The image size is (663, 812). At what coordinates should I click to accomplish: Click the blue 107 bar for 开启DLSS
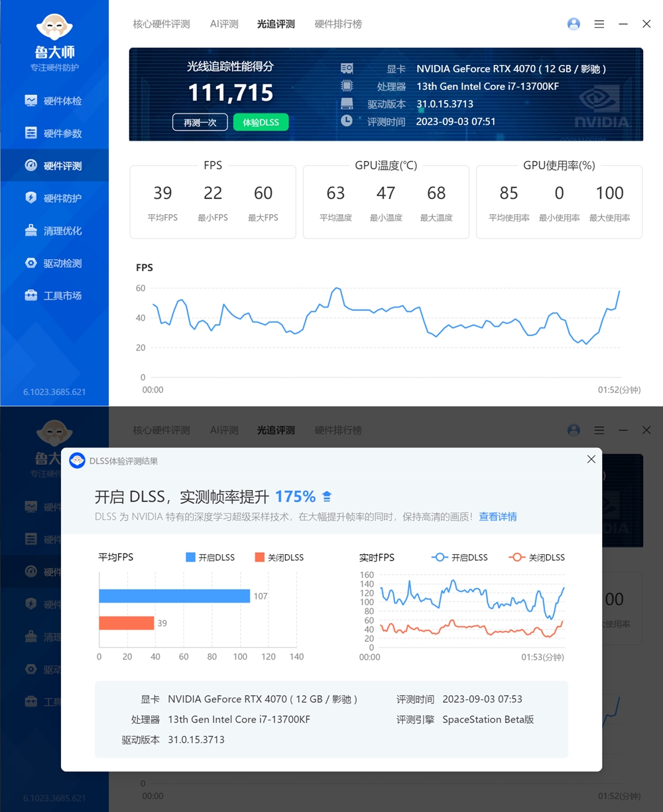click(x=174, y=596)
